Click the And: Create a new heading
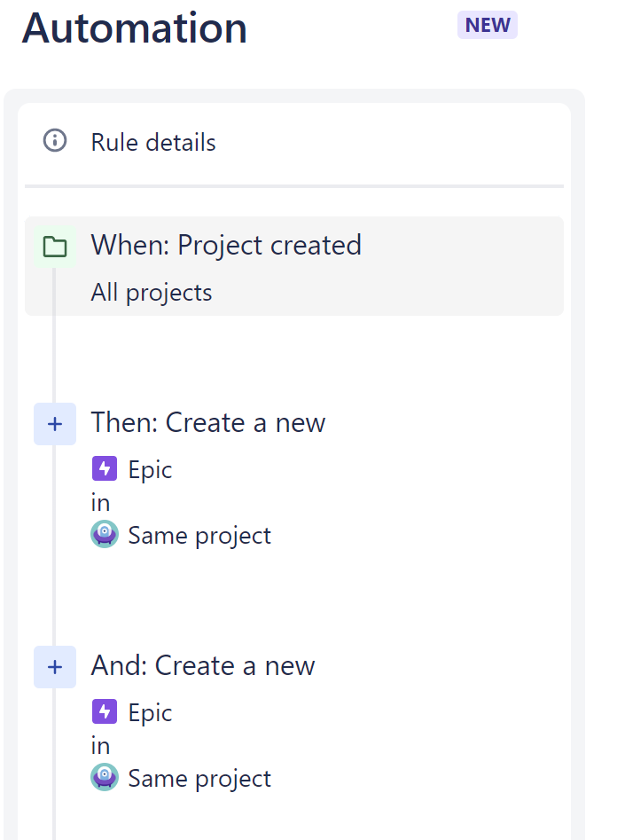Viewport: 617px width, 840px height. coord(203,666)
